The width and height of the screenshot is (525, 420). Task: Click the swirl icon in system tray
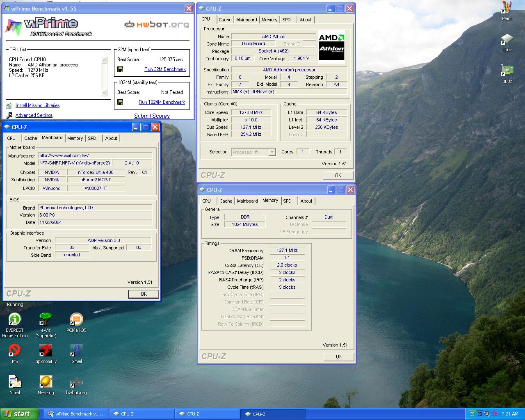(x=487, y=414)
